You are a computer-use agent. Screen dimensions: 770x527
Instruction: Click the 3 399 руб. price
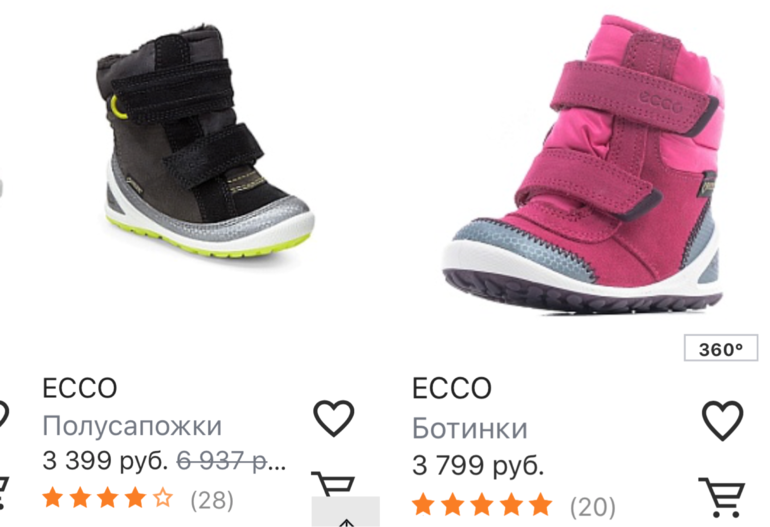coord(105,460)
